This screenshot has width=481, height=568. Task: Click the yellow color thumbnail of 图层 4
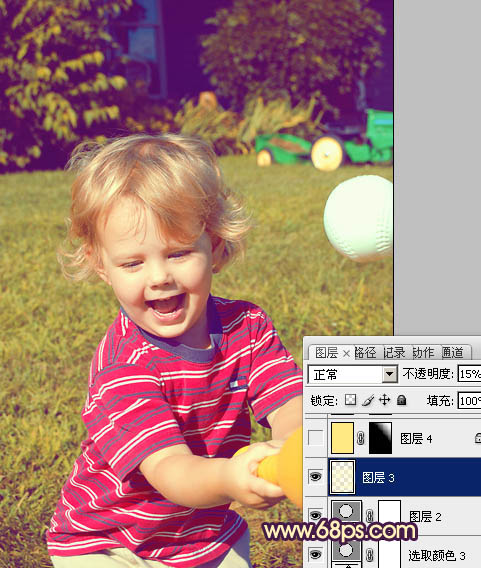click(342, 438)
